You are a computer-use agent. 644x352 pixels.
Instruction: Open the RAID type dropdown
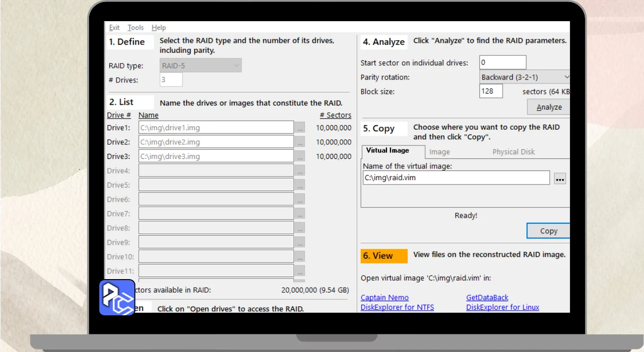tap(201, 65)
